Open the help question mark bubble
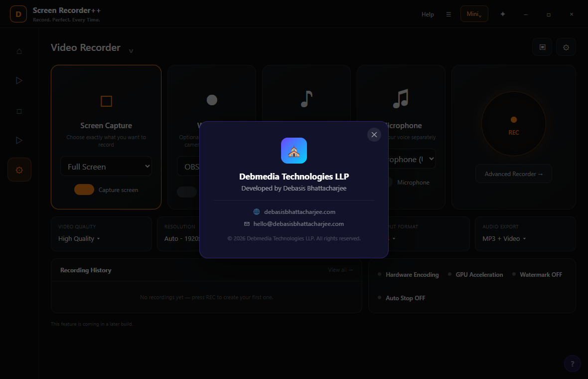This screenshot has height=379, width=588. (572, 364)
